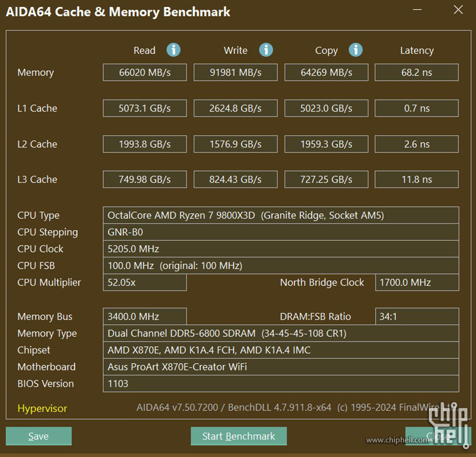
Task: Select L2 Cache Latency 2.6 ns
Action: 417,144
